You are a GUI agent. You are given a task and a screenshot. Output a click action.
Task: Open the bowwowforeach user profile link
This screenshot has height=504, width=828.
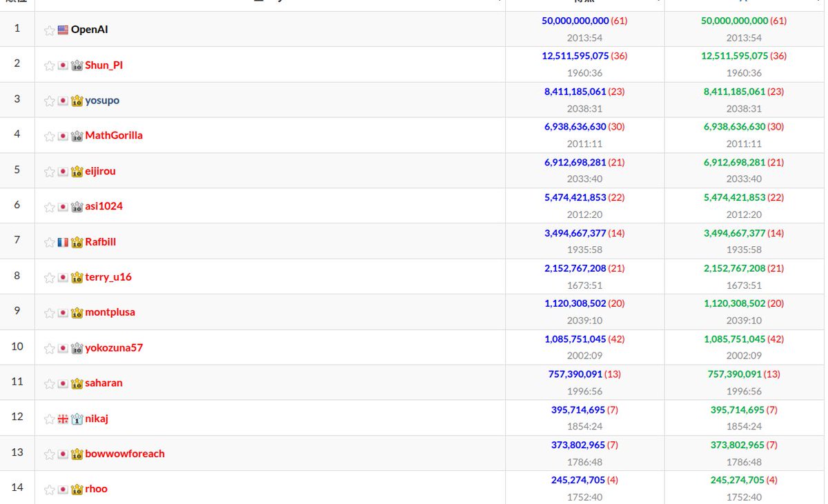coord(125,454)
